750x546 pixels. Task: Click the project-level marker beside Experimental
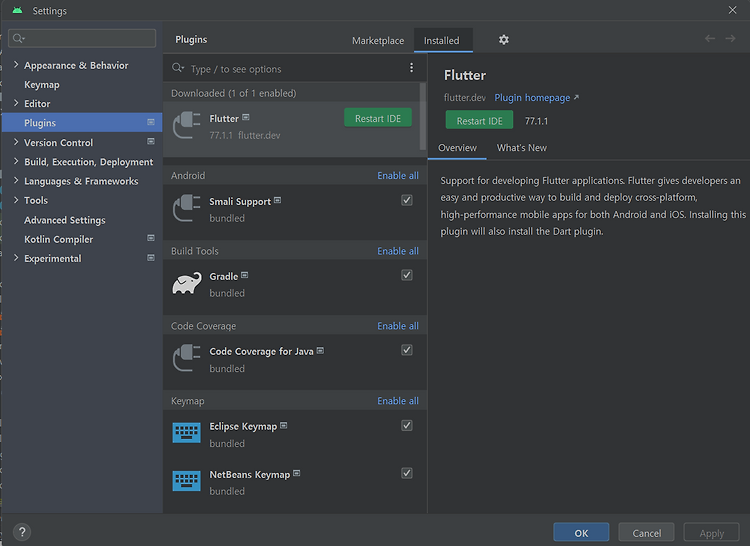(151, 258)
